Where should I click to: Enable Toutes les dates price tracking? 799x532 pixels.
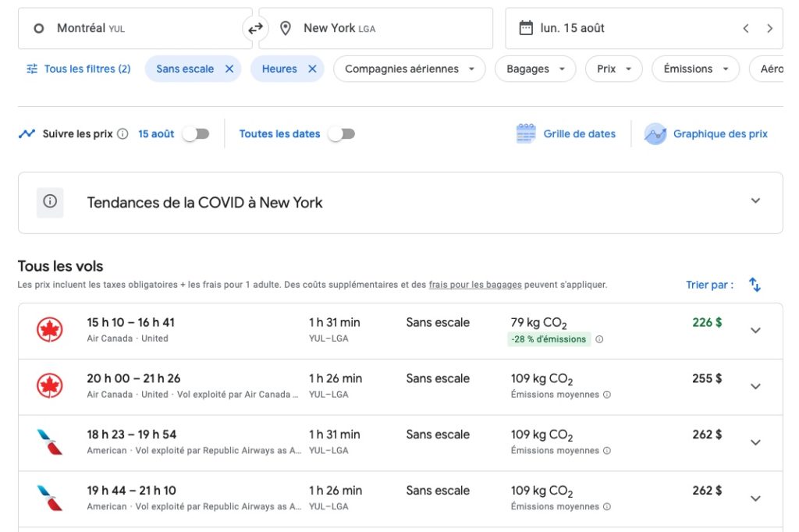[342, 134]
